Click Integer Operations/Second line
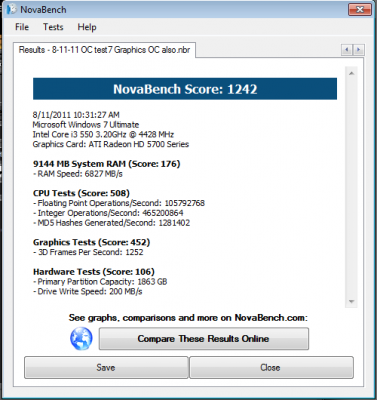 (x=108, y=213)
